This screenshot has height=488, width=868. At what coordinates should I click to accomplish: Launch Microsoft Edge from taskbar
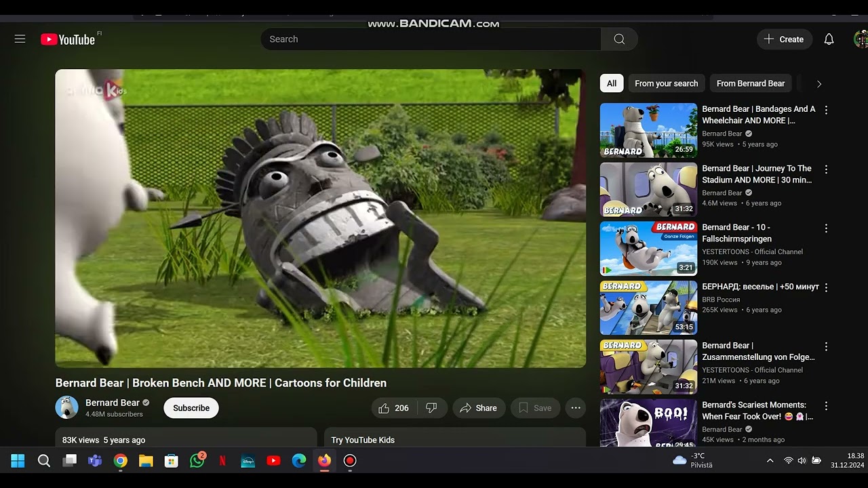(299, 461)
